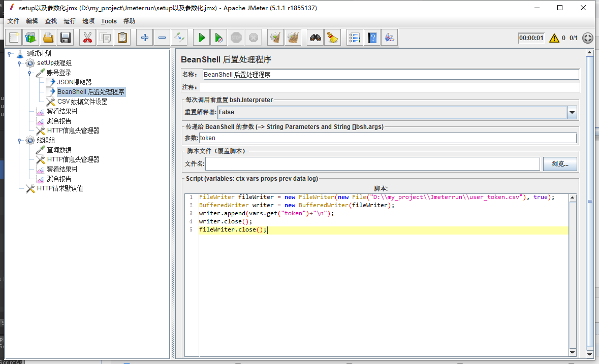Click script editor scrollbar down arrow
Viewport: 599px width, 364px height.
pos(572,352)
